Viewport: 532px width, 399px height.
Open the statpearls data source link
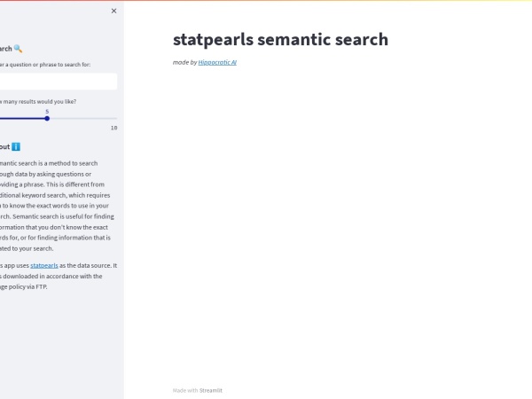tap(44, 265)
